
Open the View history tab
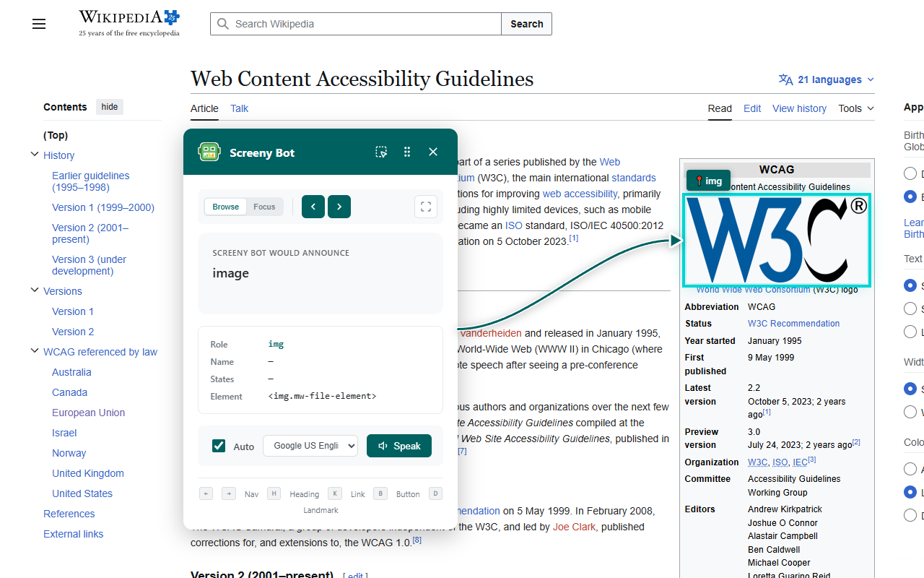(799, 108)
